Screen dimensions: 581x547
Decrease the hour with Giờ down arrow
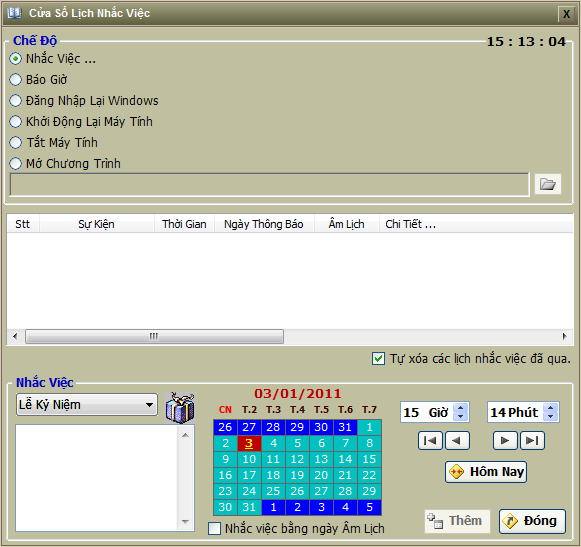point(461,416)
